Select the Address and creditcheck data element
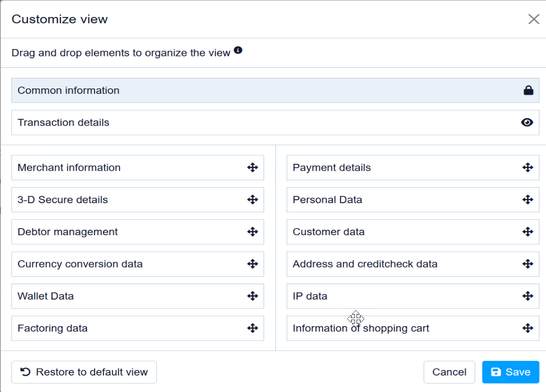This screenshot has height=392, width=546. [400, 264]
